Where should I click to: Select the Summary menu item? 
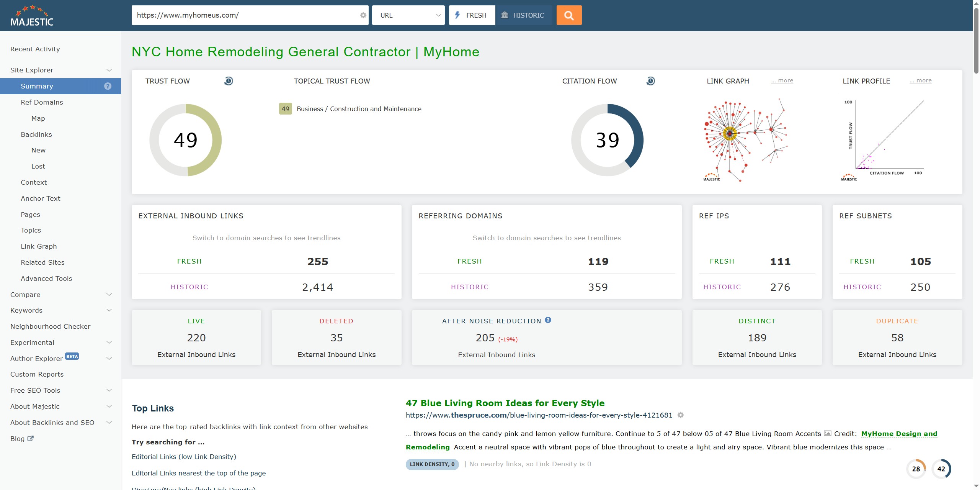pyautogui.click(x=60, y=86)
